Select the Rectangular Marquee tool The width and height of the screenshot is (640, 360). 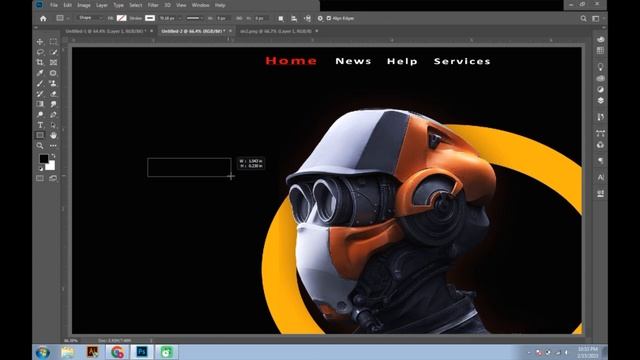(53, 42)
